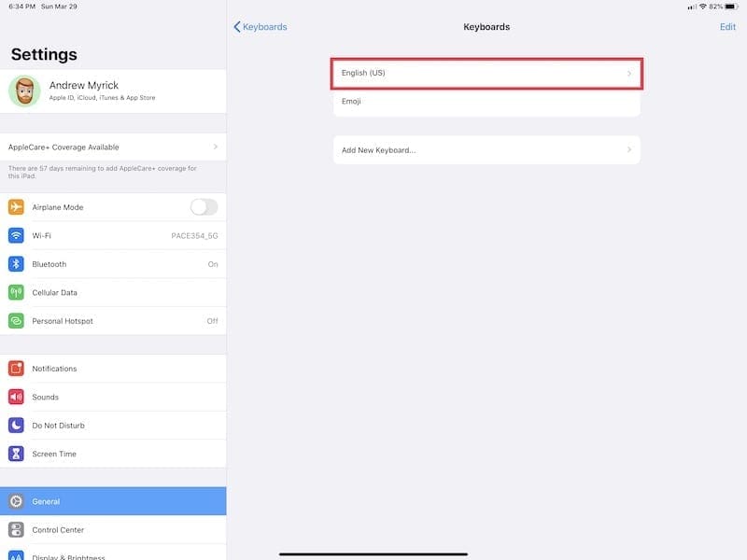Image resolution: width=747 pixels, height=560 pixels.
Task: Open Wi-Fi settings via its icon
Action: (16, 235)
